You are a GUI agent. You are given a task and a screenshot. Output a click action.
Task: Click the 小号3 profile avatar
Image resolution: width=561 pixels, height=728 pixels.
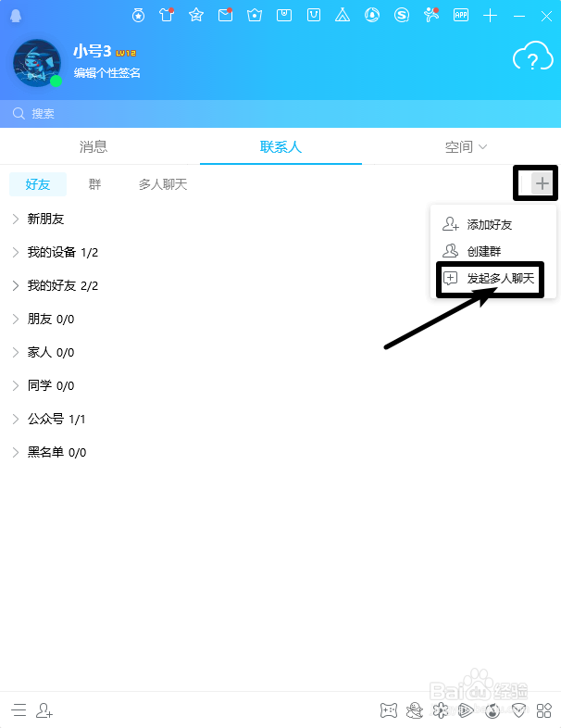[x=37, y=63]
